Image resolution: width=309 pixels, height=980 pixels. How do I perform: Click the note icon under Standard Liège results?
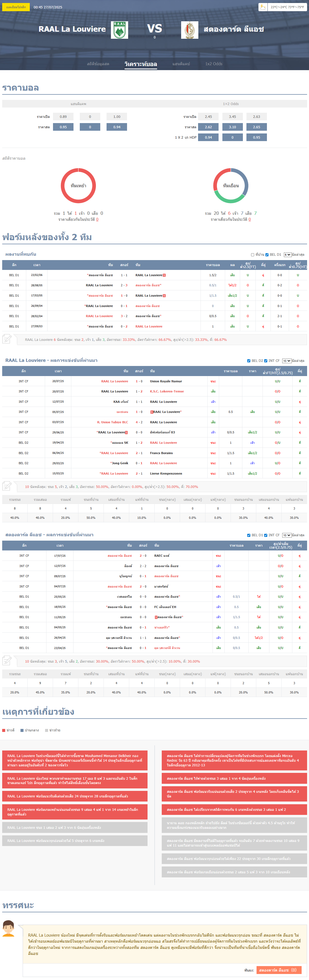pyautogui.click(x=7, y=660)
